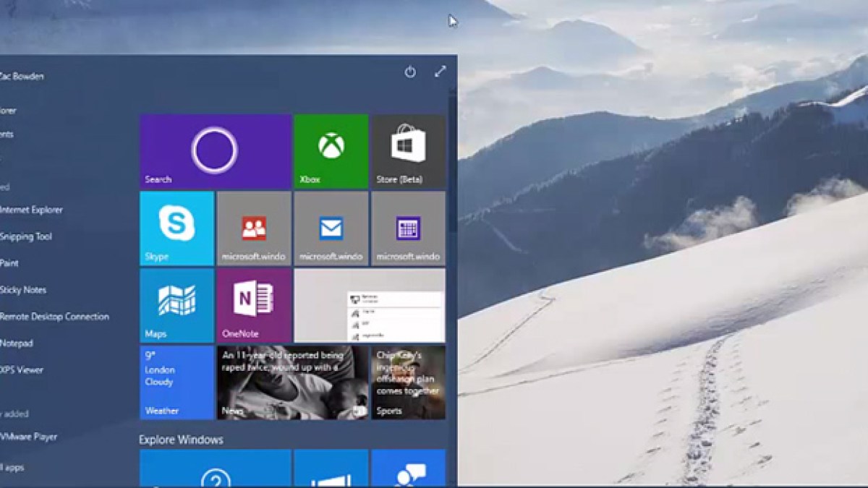
Task: Launch the Xbox tile
Action: coord(331,151)
